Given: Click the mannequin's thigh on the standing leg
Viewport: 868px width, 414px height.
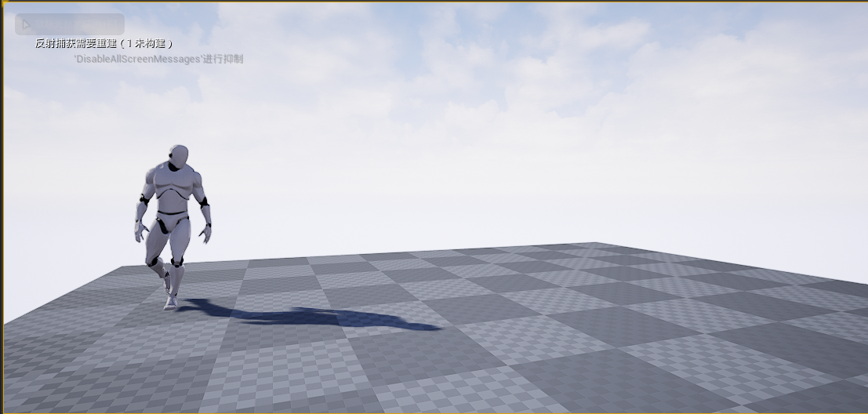Looking at the screenshot, I should point(180,243).
